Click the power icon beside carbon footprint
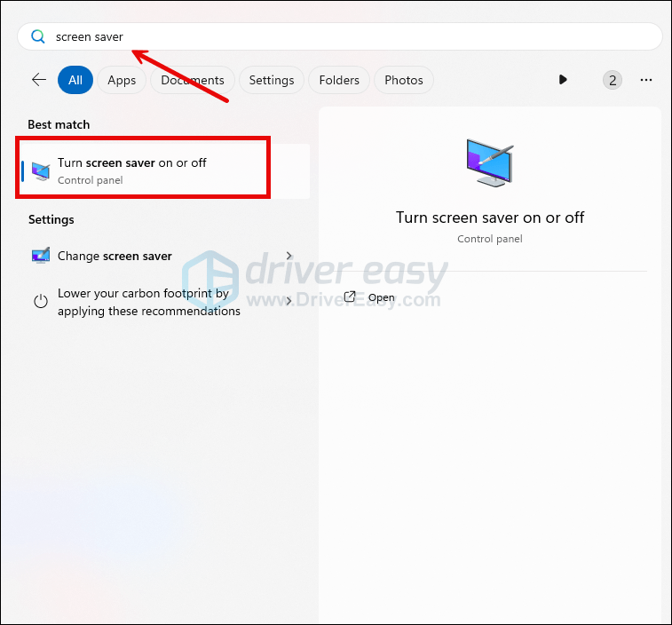 [x=41, y=302]
